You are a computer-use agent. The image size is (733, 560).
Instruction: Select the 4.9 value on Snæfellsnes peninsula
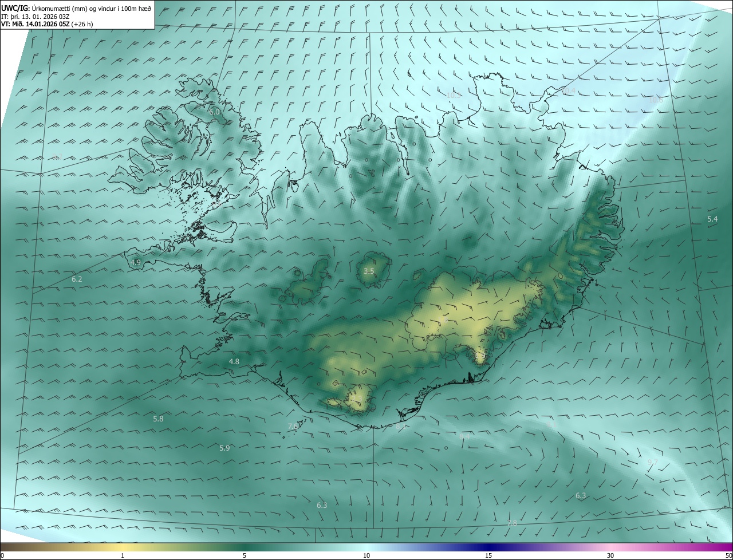[x=136, y=262]
